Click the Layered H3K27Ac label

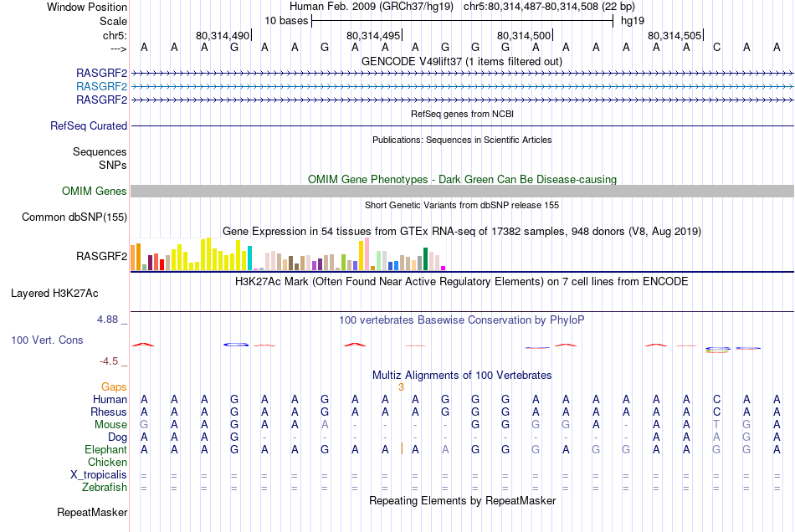tap(54, 294)
